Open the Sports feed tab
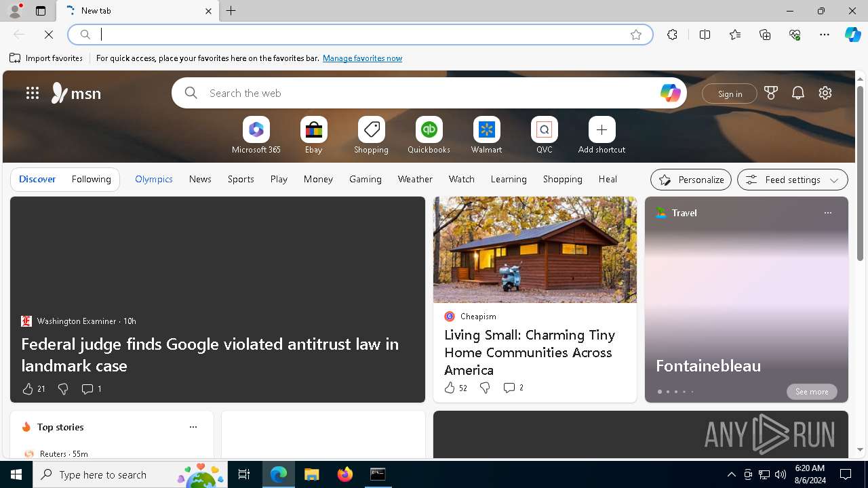 click(x=241, y=179)
